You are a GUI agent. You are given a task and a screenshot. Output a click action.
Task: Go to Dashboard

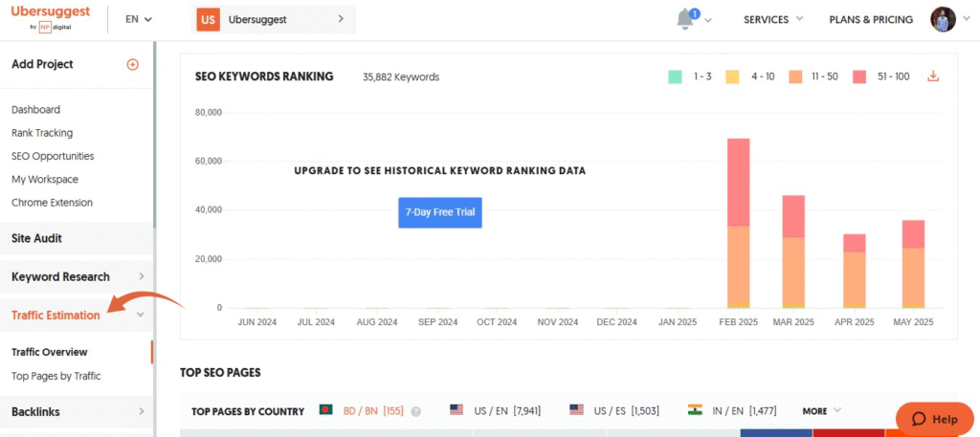[35, 110]
